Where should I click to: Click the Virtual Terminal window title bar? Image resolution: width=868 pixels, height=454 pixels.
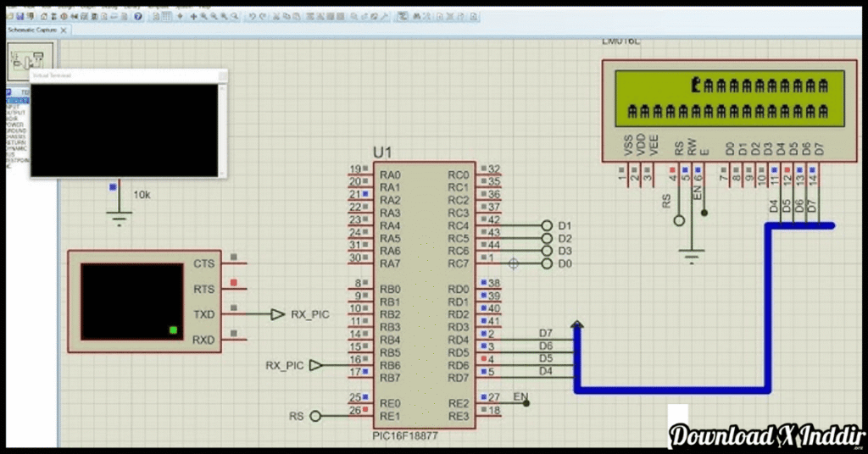point(119,75)
